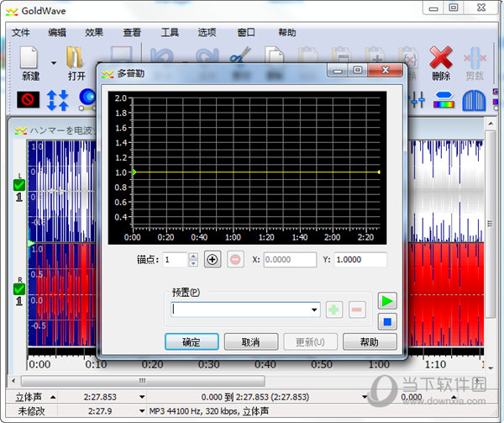This screenshot has width=504, height=423.
Task: Click the 取消 (Cancel) button
Action: coord(251,341)
